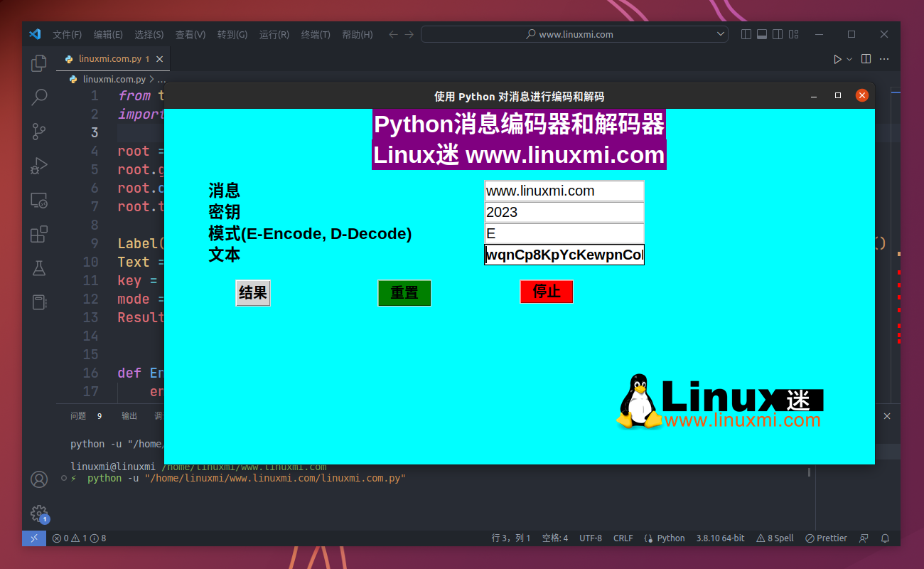Open the 选择(S) menu
Screen dimensions: 924x569
point(149,34)
